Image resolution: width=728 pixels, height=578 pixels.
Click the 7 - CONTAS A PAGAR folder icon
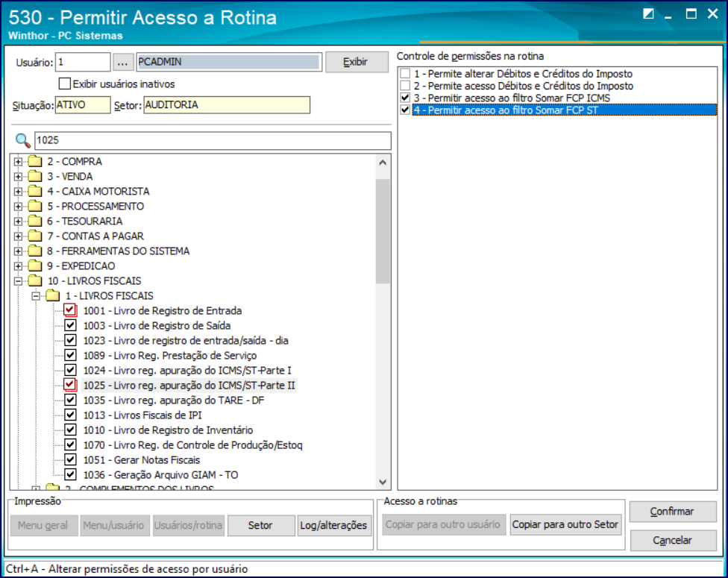pos(35,236)
